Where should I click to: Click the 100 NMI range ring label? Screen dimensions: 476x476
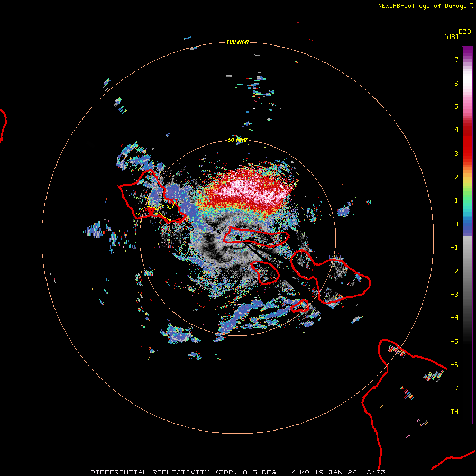pos(237,42)
